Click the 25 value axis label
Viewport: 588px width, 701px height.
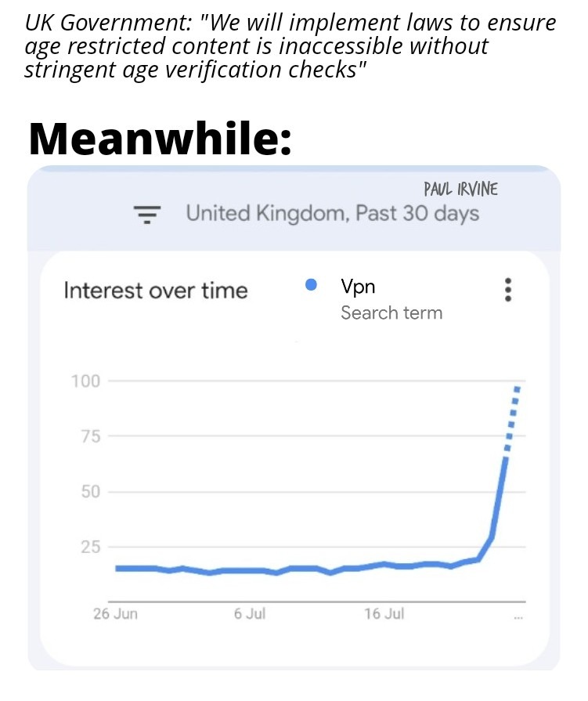coord(91,547)
